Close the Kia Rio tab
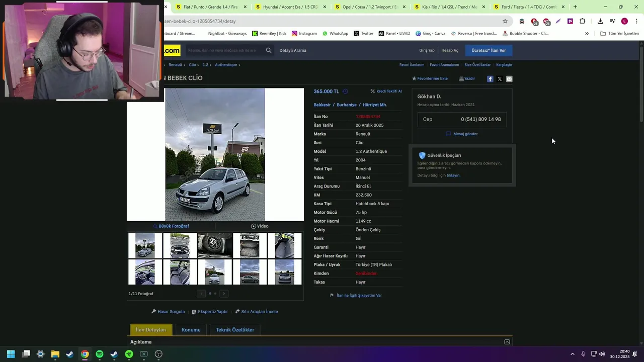644x362 pixels. point(484,7)
